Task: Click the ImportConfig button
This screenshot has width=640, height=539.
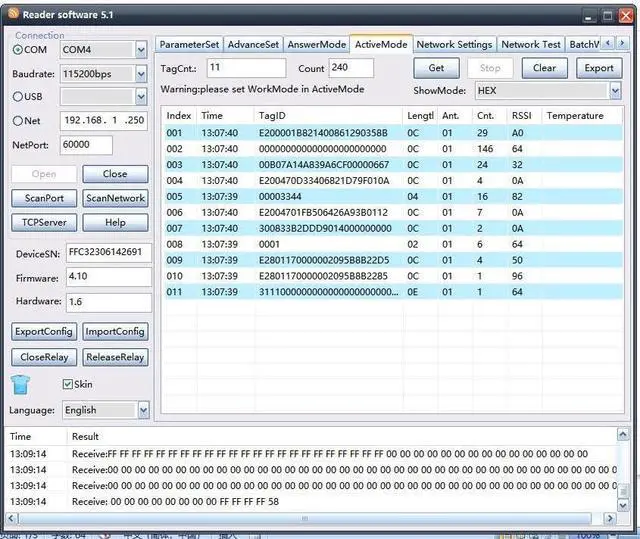Action: click(115, 332)
